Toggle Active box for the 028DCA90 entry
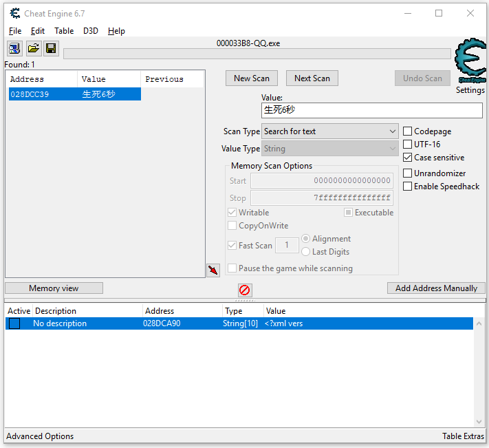489x448 pixels. [14, 323]
